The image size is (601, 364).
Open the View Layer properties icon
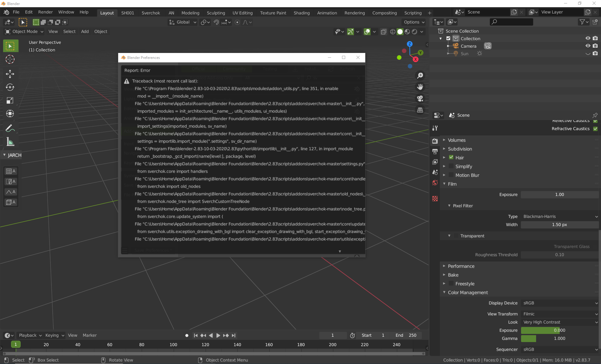pyautogui.click(x=435, y=162)
